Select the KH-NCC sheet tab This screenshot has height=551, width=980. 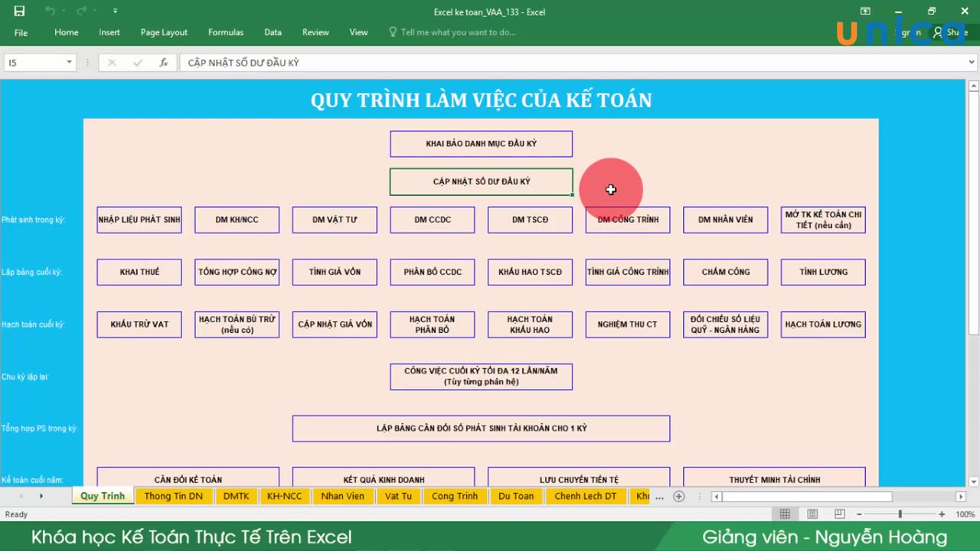tap(284, 496)
